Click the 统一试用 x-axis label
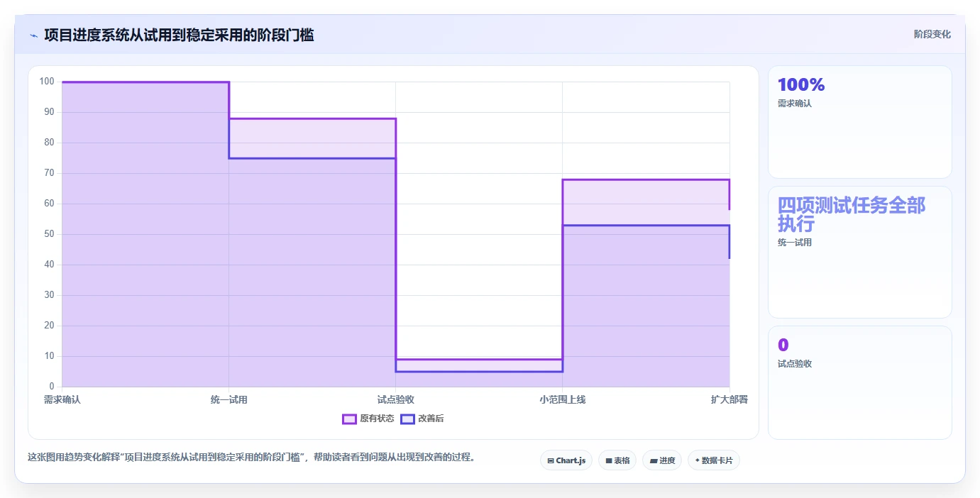The height and width of the screenshot is (498, 980). pyautogui.click(x=229, y=400)
